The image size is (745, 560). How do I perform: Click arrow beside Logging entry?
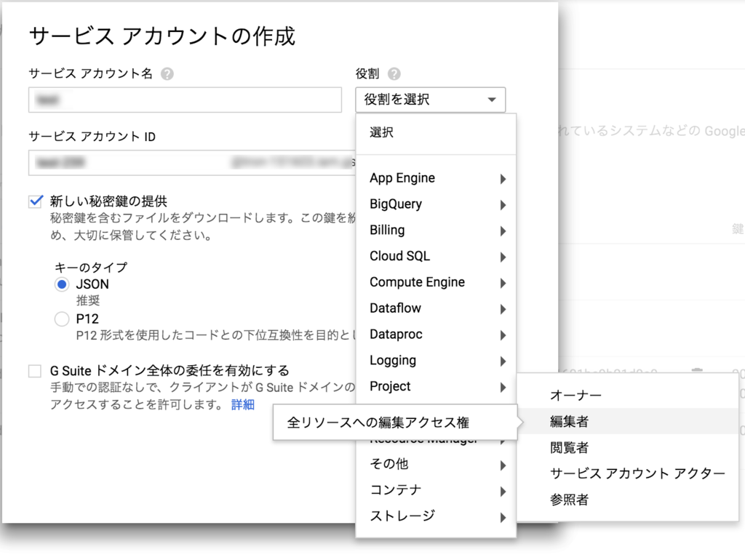point(503,362)
